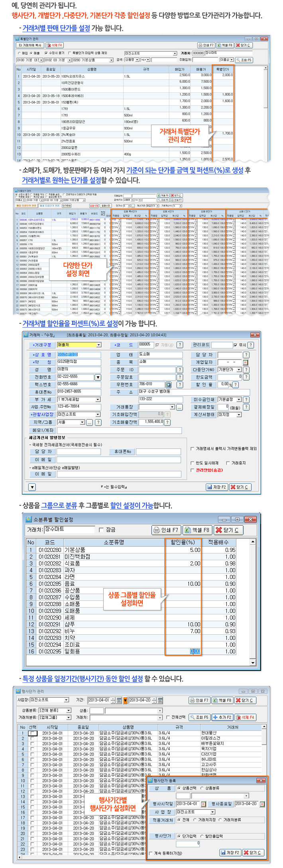Open calendar icon beside 행사시작일
This screenshot has width=283, height=868.
click(203, 804)
